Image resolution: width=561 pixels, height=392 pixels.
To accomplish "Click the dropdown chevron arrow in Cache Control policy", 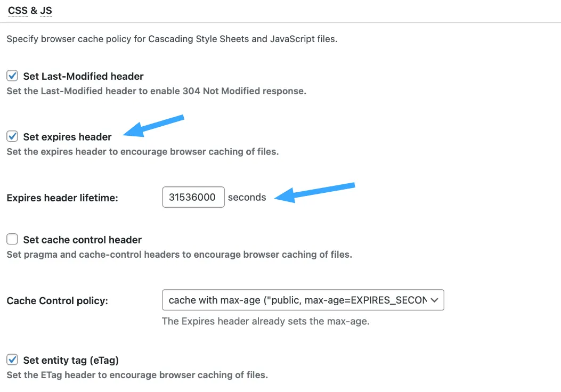I will click(x=434, y=300).
